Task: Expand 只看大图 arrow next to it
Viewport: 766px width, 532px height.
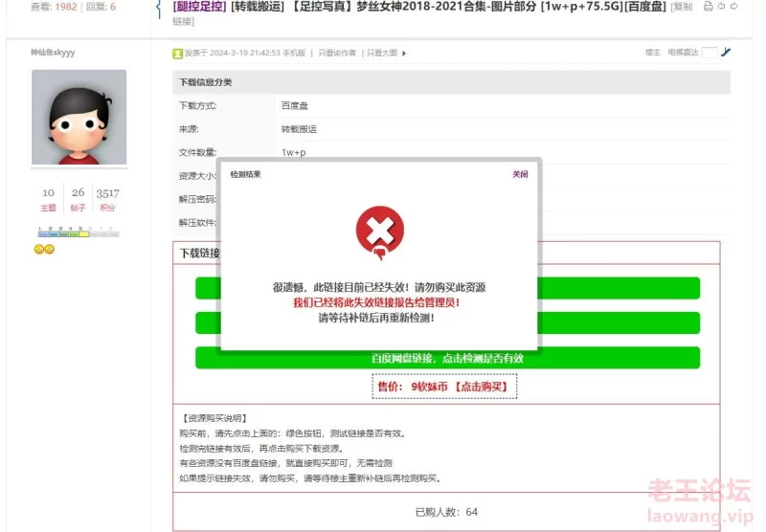Action: [404, 54]
